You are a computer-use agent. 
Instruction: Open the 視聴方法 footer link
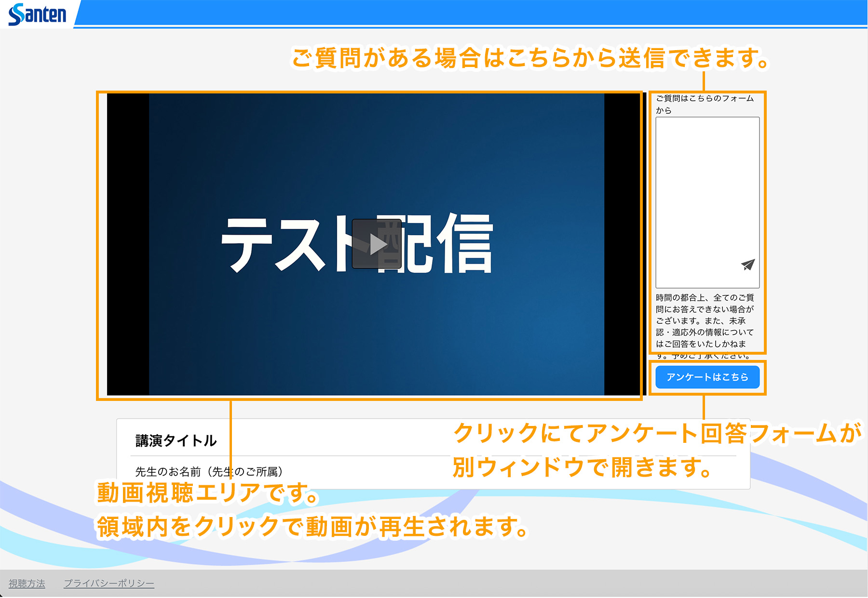(27, 584)
